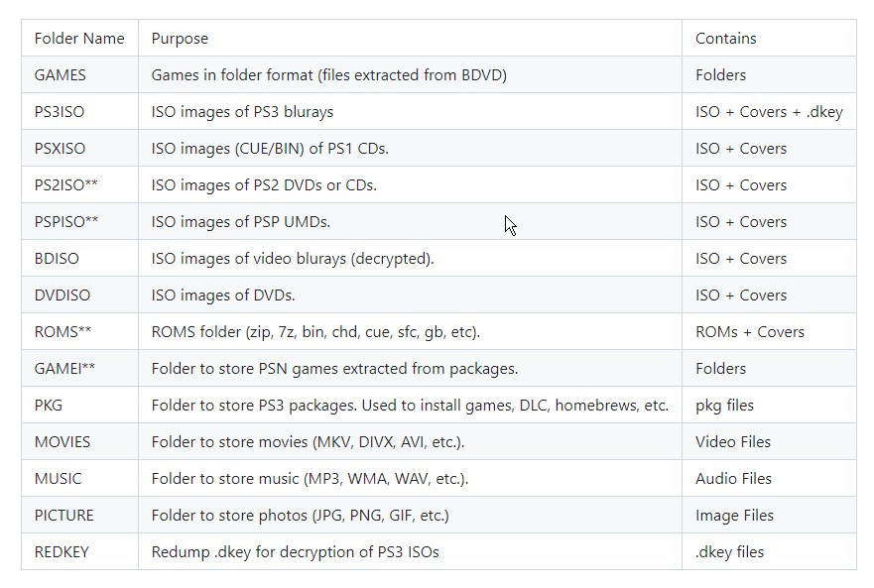
Task: Select the GAMES folder name cell
Action: click(x=61, y=75)
